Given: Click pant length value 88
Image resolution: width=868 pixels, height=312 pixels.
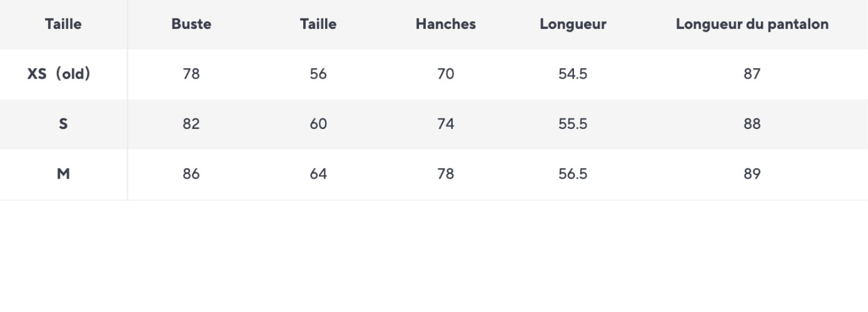Looking at the screenshot, I should point(752,124).
